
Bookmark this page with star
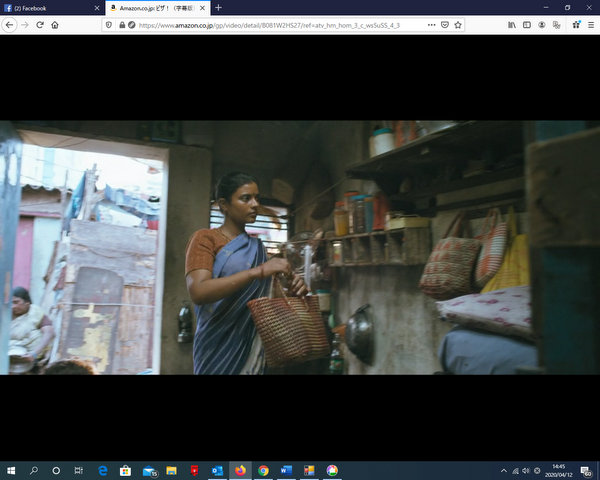(x=458, y=25)
